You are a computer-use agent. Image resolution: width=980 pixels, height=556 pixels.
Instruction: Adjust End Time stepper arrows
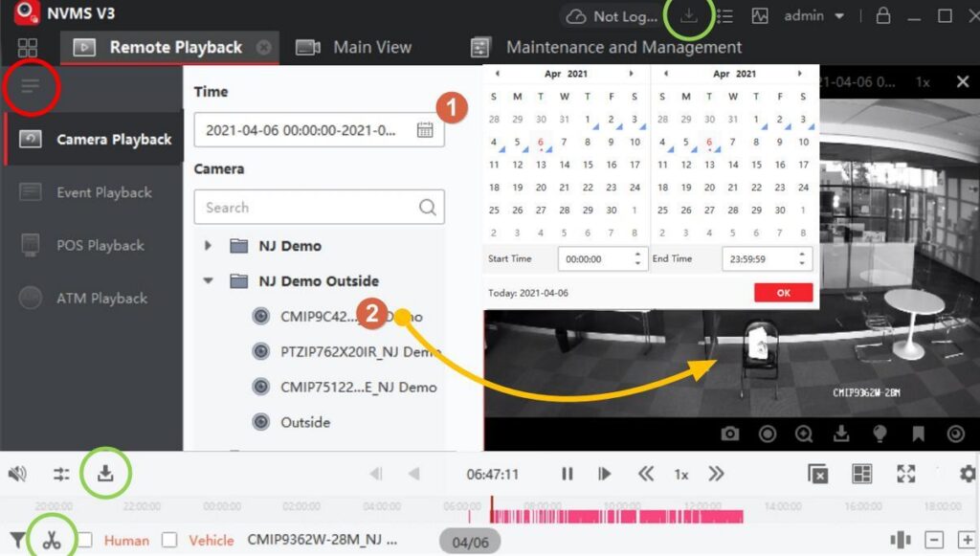[x=802, y=258]
